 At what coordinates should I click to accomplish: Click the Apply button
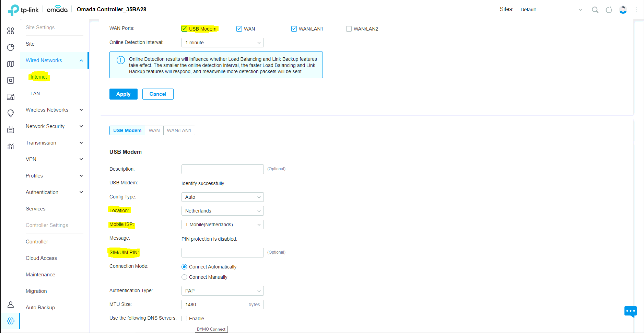click(123, 94)
